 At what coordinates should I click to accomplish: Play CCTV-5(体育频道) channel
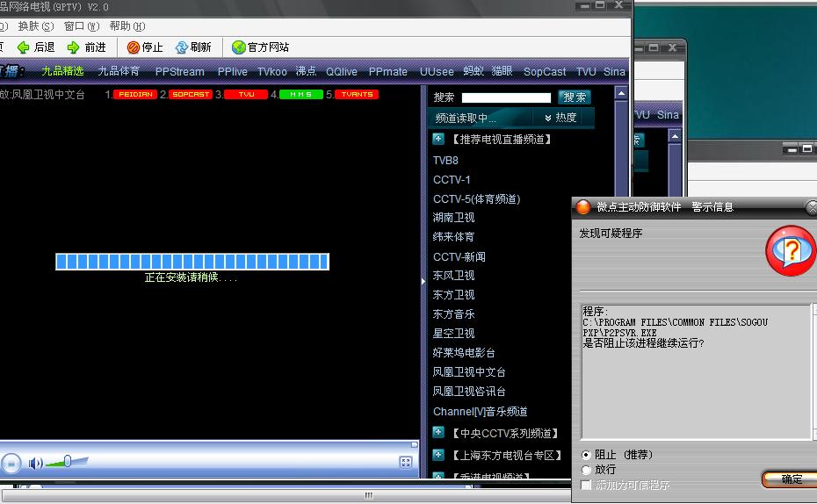(x=477, y=199)
